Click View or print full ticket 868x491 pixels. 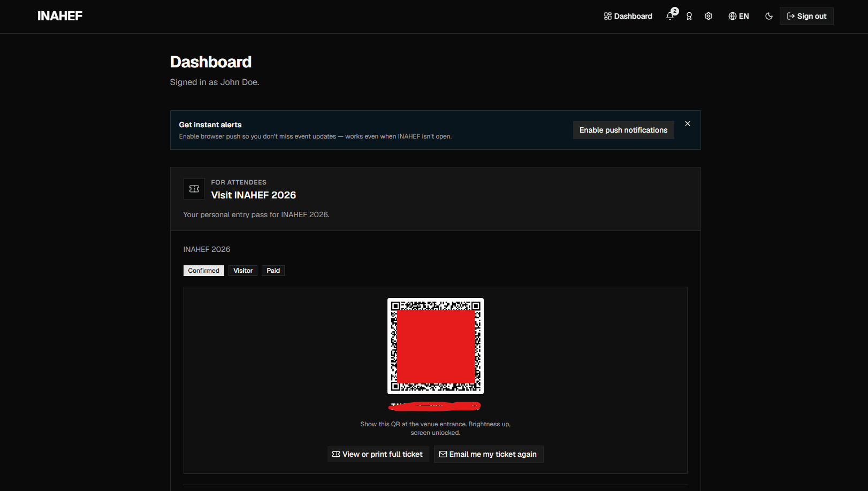tap(378, 454)
